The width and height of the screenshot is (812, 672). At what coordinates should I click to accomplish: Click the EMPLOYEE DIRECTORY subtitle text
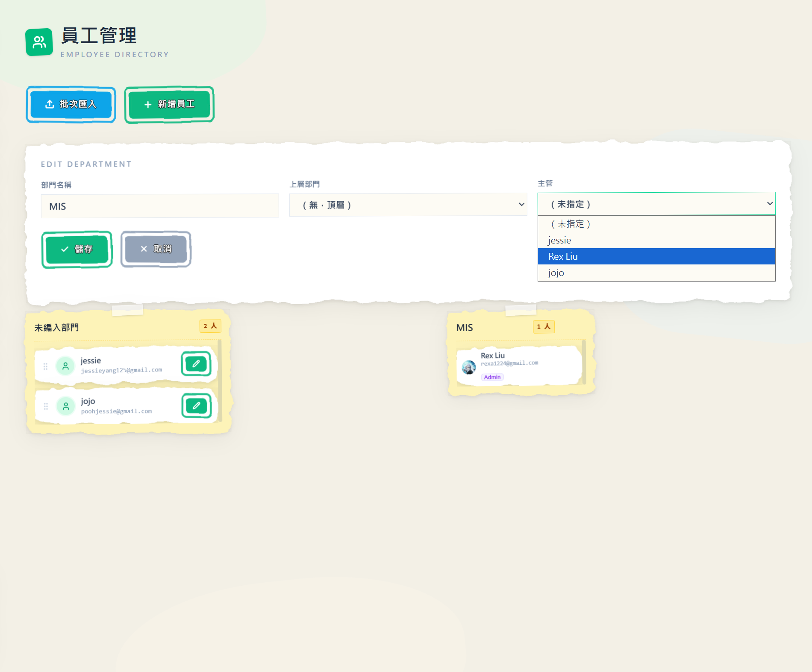[115, 55]
